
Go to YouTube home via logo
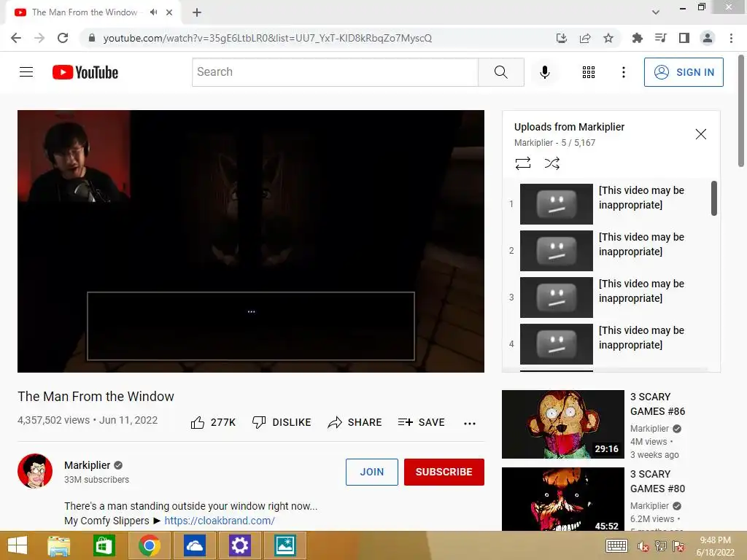pyautogui.click(x=85, y=72)
